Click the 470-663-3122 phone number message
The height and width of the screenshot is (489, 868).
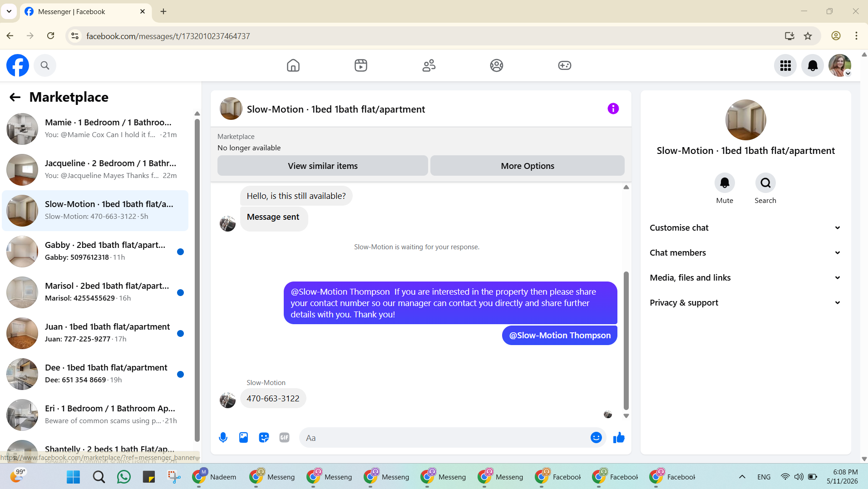click(273, 399)
